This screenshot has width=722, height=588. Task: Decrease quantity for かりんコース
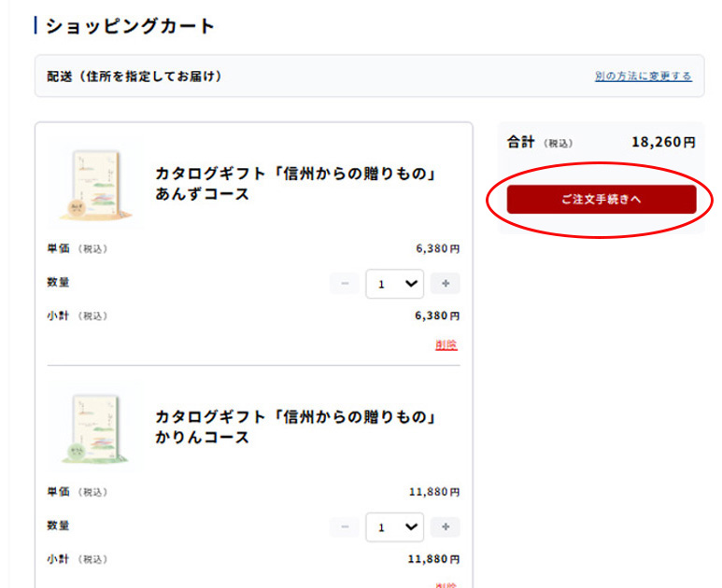coord(345,526)
